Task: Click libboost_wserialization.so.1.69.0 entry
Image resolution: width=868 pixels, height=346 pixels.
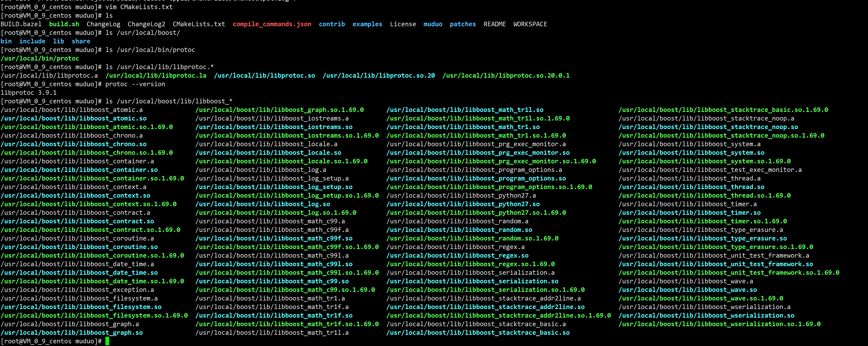Action: click(719, 324)
